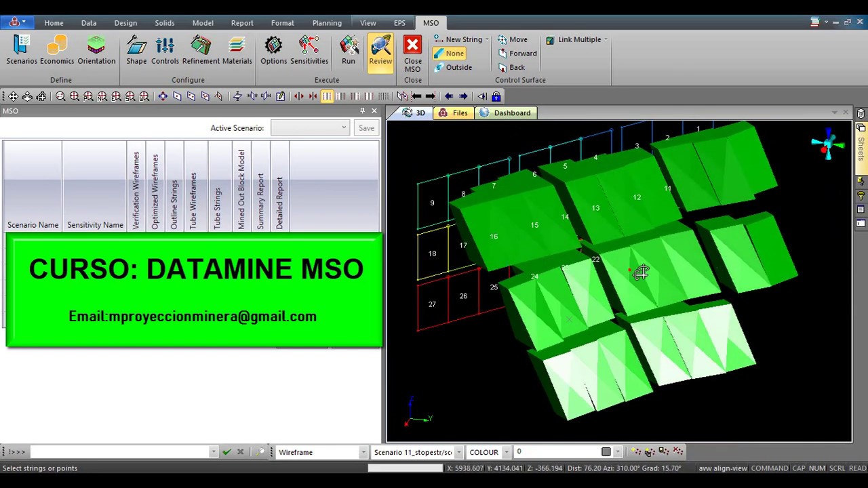Click the find icon beside command line
868x488 pixels.
coord(260,452)
